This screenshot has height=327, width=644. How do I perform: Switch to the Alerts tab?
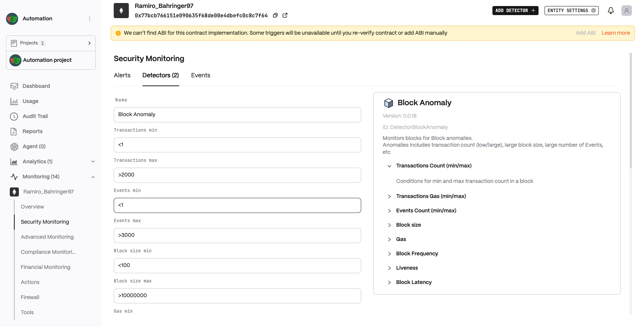coord(122,75)
